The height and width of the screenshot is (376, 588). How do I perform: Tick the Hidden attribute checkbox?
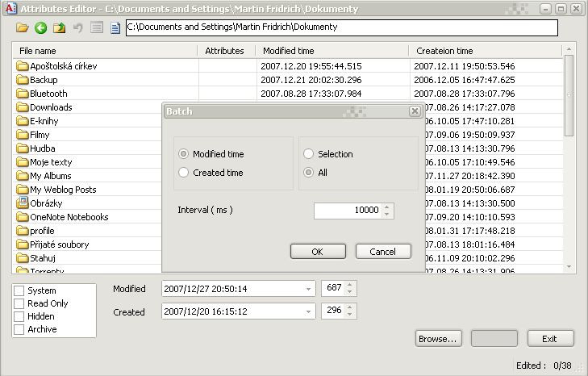19,316
